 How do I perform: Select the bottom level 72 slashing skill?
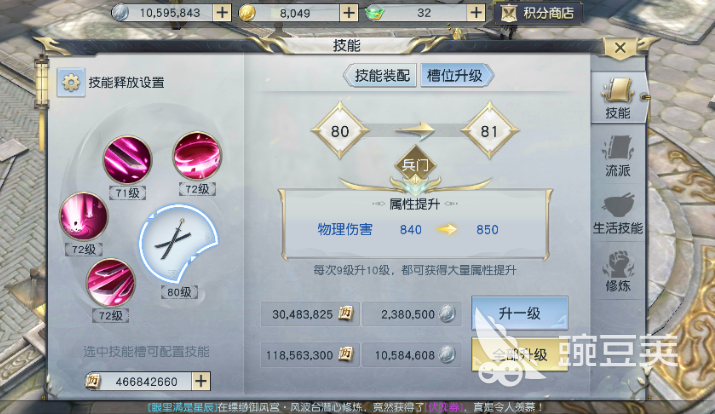point(111,282)
